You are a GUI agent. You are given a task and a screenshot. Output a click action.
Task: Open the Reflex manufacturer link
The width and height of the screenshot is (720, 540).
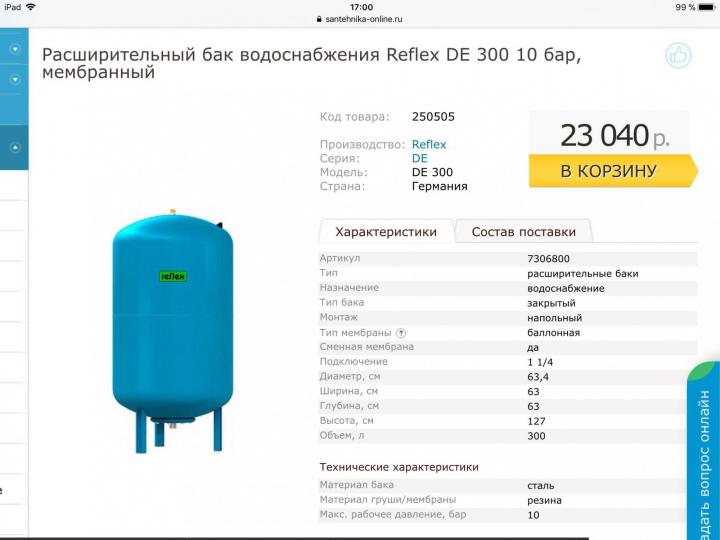(x=429, y=144)
